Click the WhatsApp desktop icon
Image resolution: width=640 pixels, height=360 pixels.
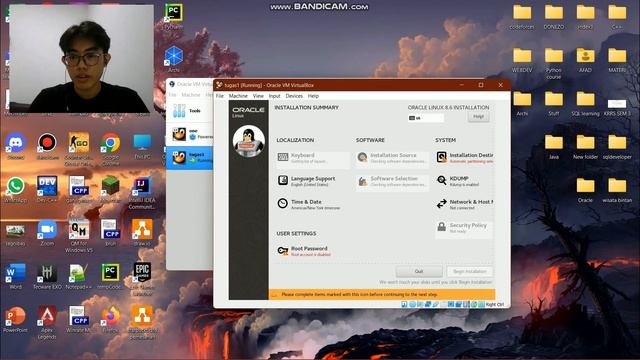tap(16, 190)
